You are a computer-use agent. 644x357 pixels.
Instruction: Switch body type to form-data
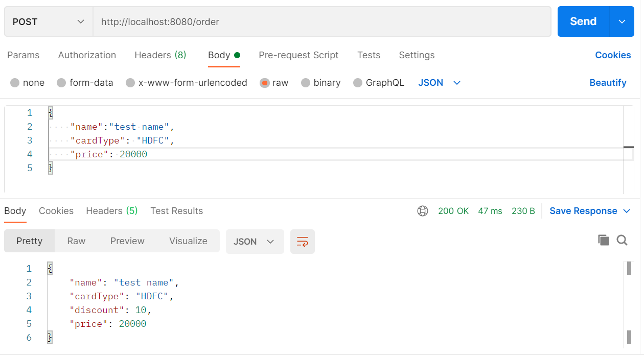tap(85, 82)
